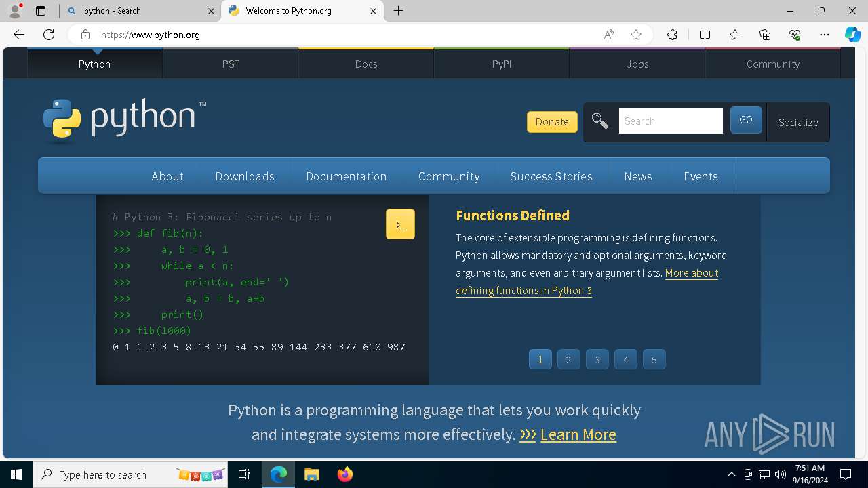Launch interactive shell yellow button
This screenshot has height=488, width=868.
400,224
